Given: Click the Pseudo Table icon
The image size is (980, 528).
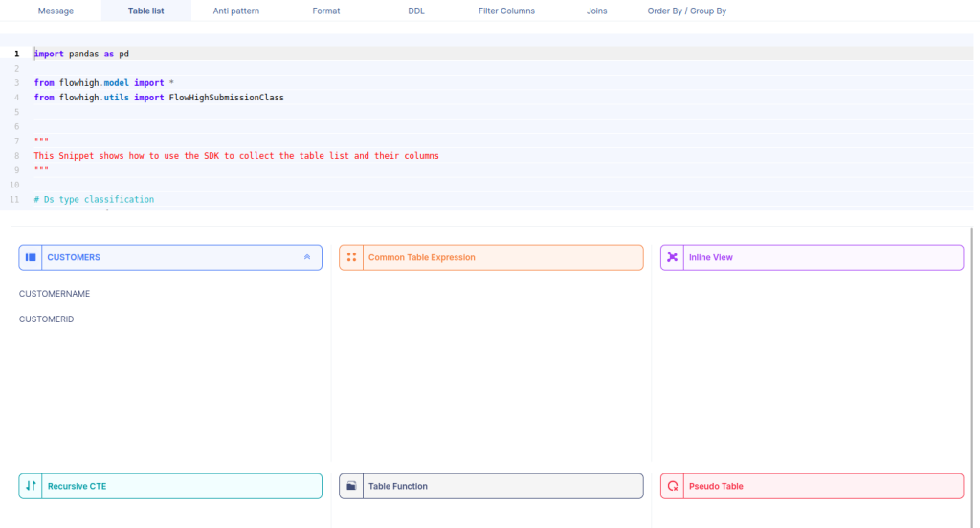Looking at the screenshot, I should click(x=672, y=486).
